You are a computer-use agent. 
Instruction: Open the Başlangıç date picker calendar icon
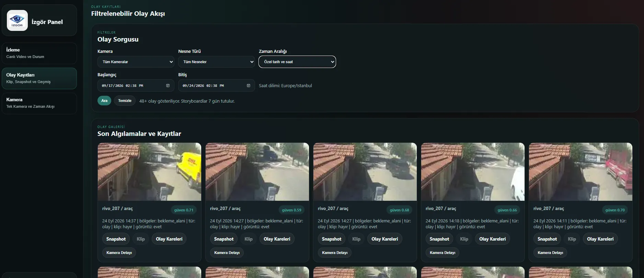(168, 86)
